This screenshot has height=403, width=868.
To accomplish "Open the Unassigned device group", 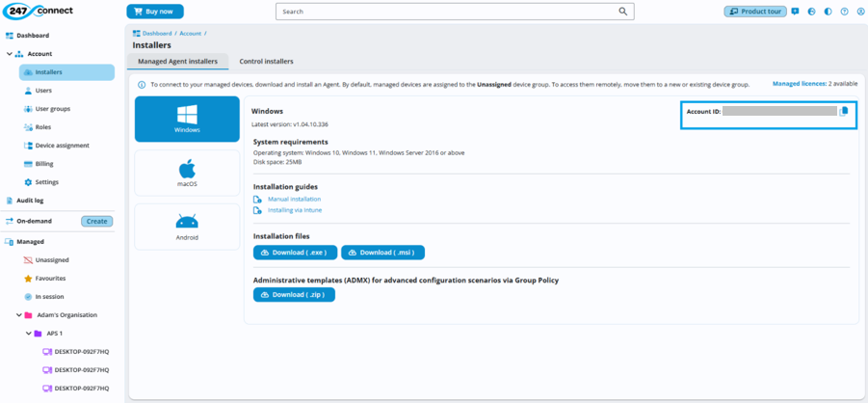I will coord(52,260).
